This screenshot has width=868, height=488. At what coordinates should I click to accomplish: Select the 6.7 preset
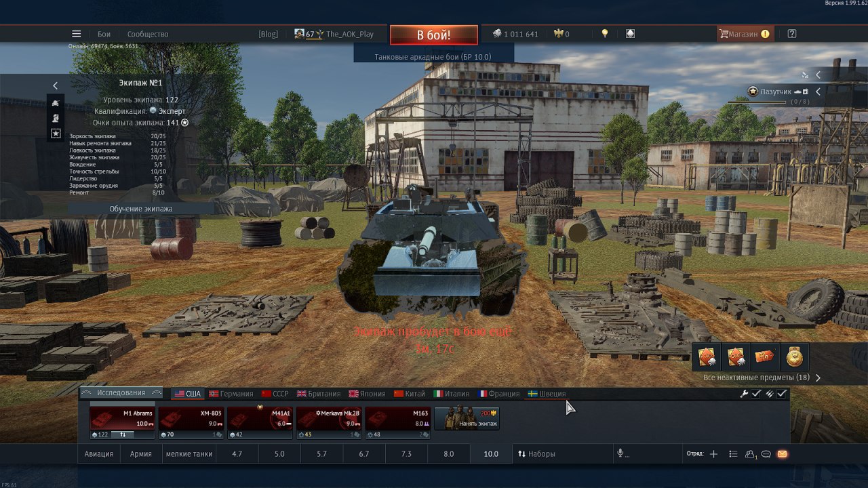click(x=364, y=454)
